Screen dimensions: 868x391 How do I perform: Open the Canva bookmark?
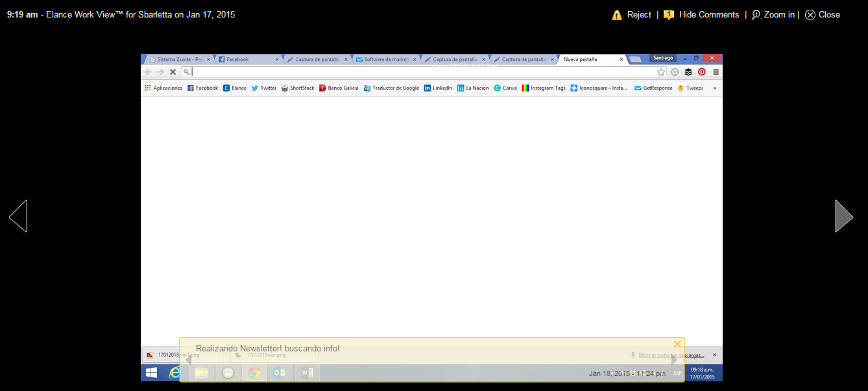click(x=505, y=88)
